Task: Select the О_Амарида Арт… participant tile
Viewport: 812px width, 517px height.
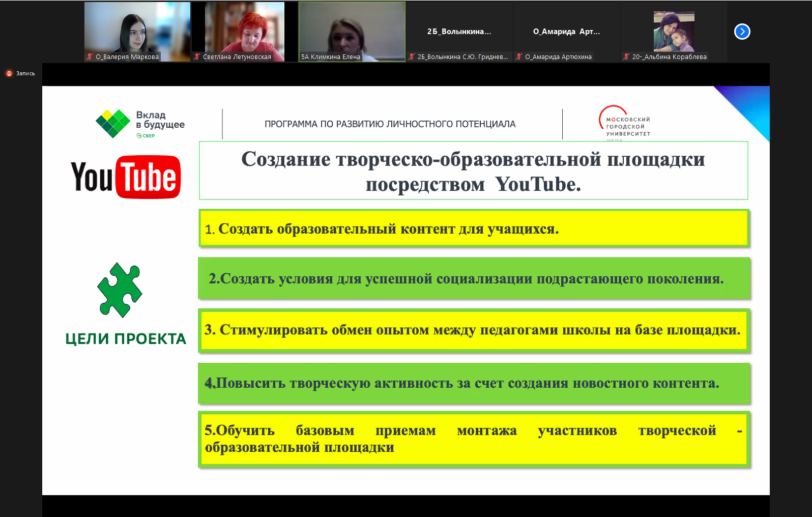Action: (x=566, y=32)
